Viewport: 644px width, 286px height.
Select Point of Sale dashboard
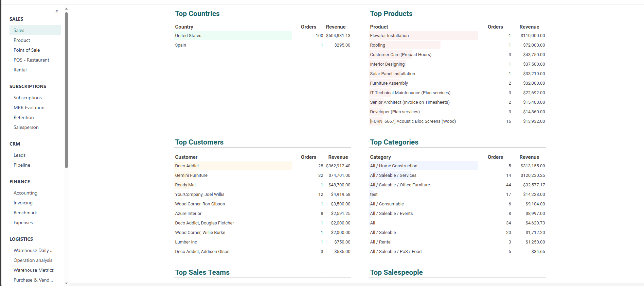click(26, 50)
